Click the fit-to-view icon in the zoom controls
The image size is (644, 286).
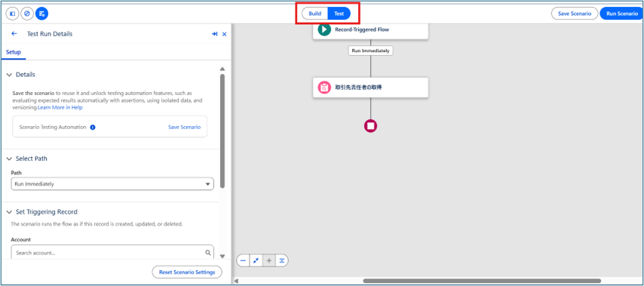256,260
